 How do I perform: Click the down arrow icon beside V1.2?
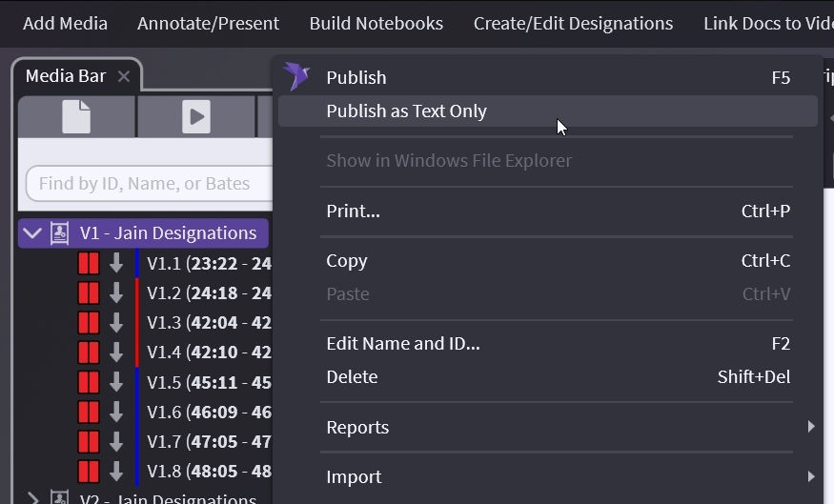coord(116,293)
